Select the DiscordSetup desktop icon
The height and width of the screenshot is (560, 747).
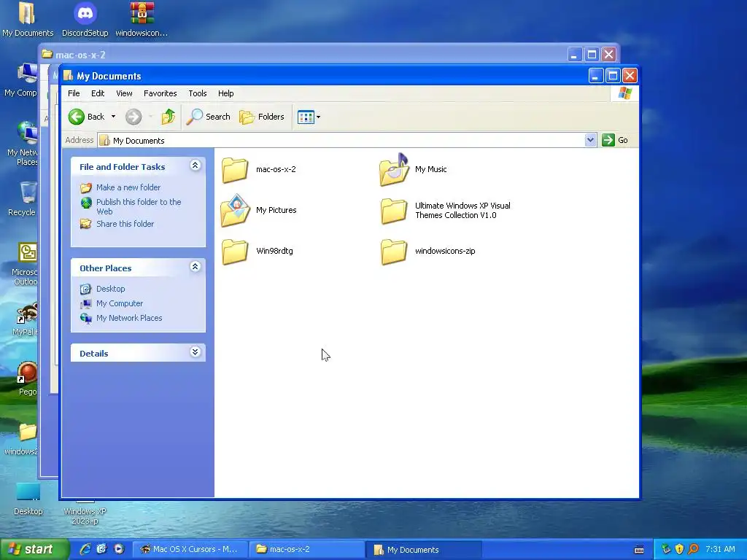click(x=85, y=20)
